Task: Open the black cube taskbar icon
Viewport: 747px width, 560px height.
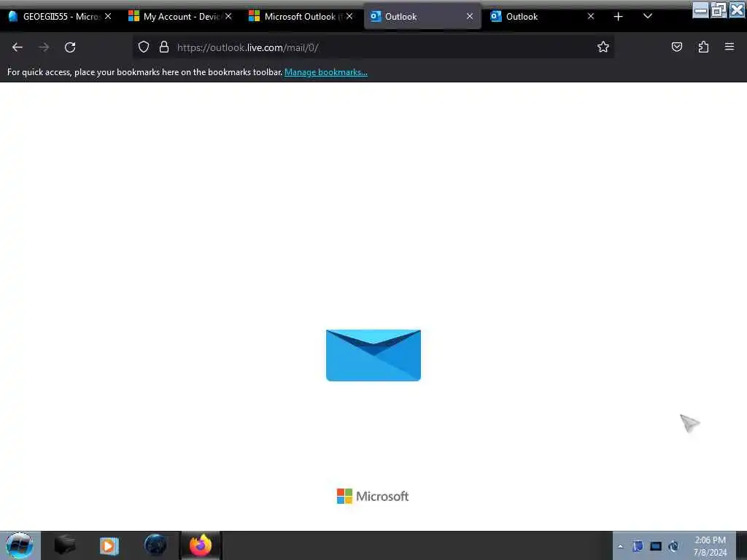Action: [x=65, y=545]
